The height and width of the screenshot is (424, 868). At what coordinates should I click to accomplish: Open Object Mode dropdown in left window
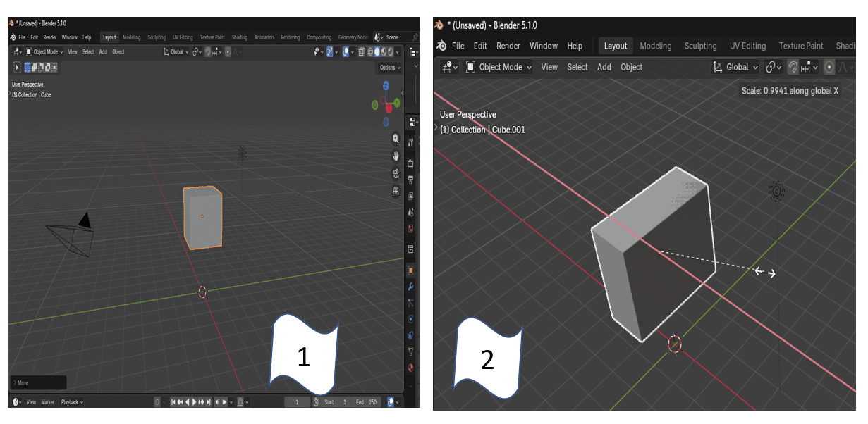pos(44,51)
